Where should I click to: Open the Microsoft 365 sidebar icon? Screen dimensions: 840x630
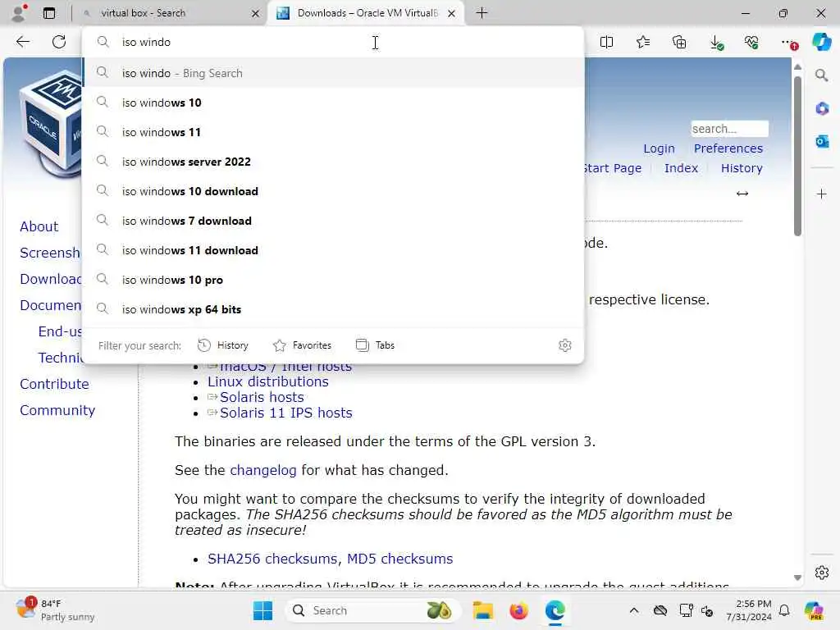click(x=822, y=109)
